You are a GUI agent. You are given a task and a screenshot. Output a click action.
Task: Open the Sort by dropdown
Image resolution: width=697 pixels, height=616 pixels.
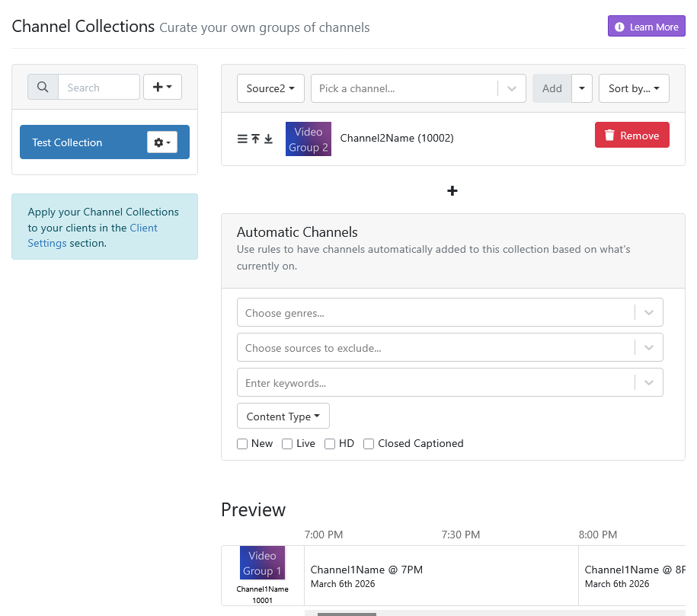point(634,88)
